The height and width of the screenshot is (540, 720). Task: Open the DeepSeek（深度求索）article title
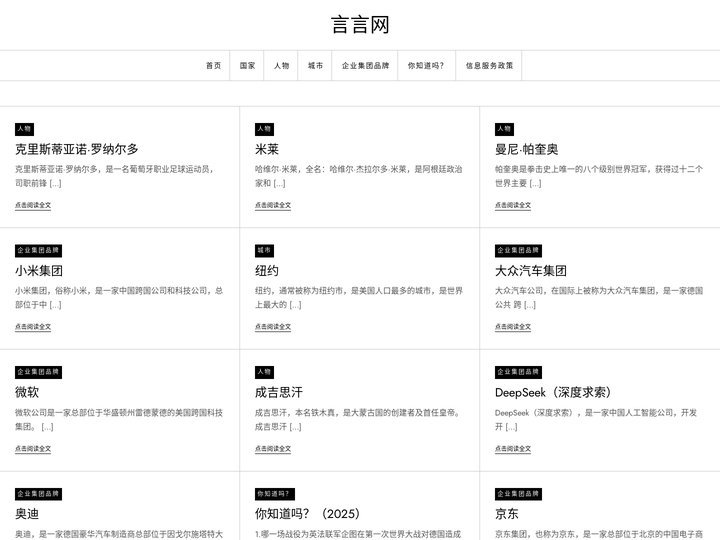pos(553,392)
